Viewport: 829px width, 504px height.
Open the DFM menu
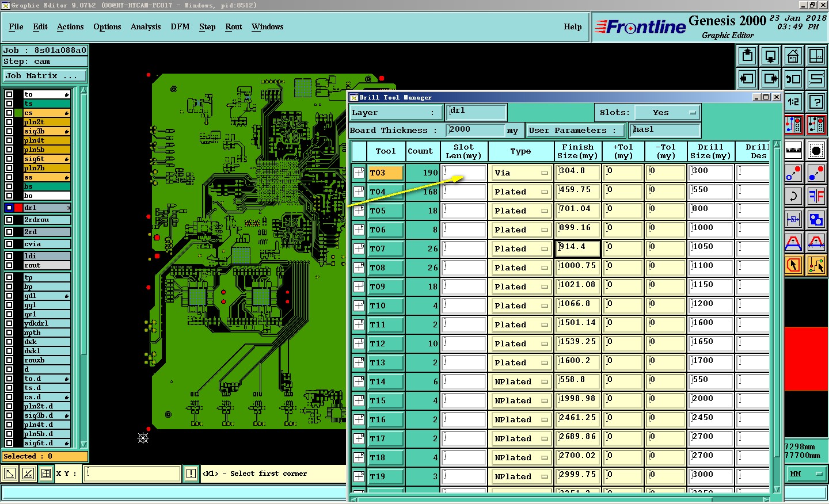(x=180, y=27)
